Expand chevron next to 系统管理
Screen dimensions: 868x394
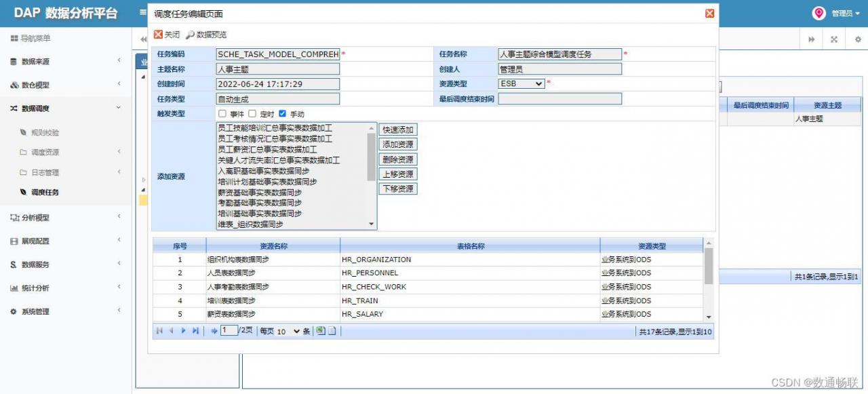[119, 311]
